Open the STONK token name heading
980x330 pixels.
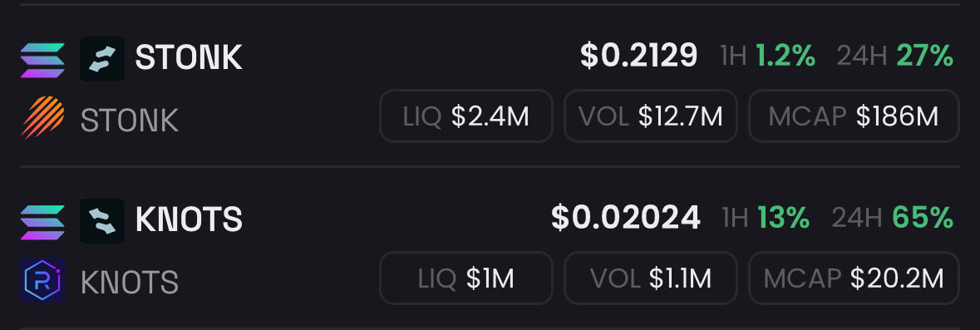pos(189,57)
